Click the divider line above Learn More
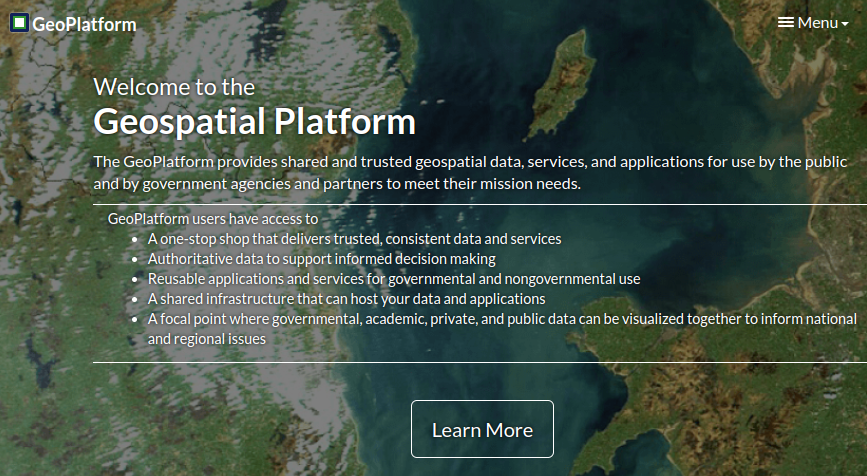This screenshot has height=476, width=867. coord(480,362)
